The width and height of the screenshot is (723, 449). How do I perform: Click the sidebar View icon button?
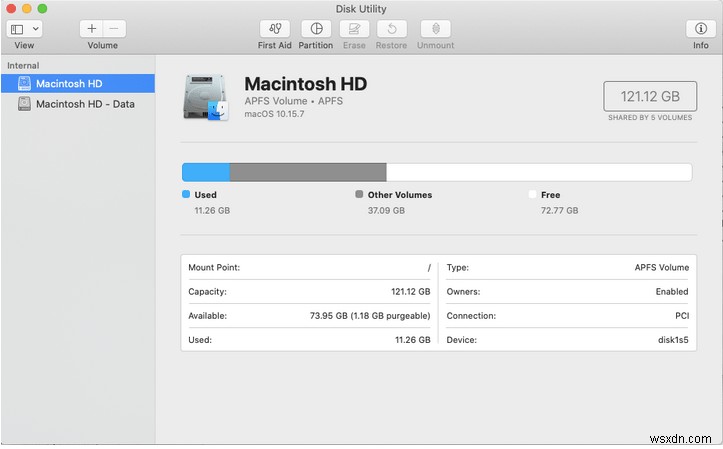click(x=17, y=29)
